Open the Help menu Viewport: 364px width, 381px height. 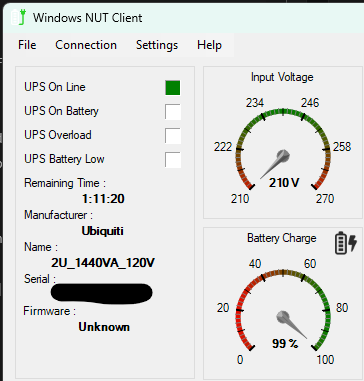[x=209, y=45]
